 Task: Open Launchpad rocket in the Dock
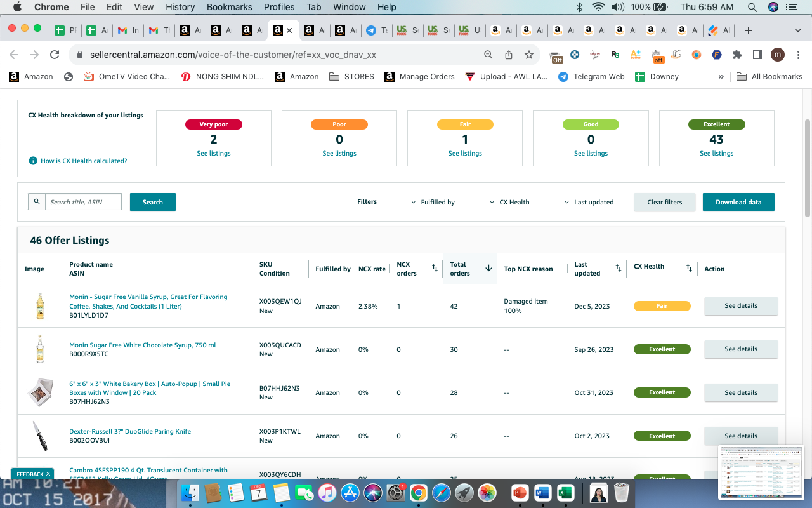pyautogui.click(x=464, y=492)
